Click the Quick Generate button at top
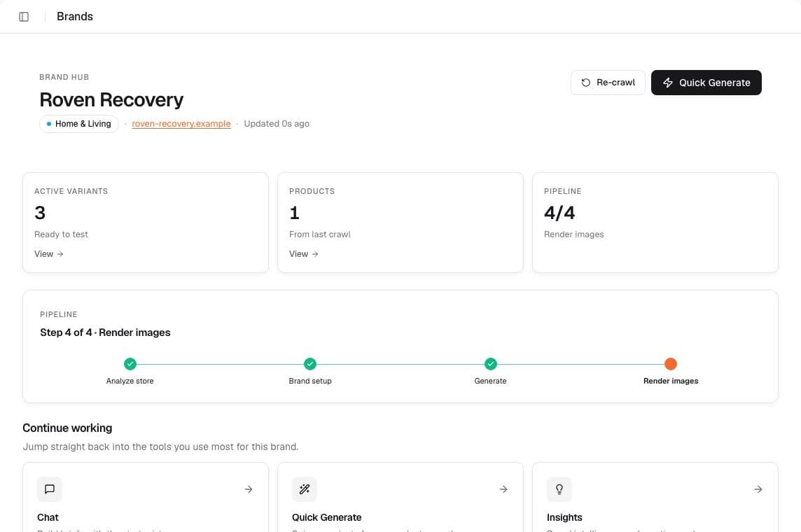801x532 pixels. click(x=706, y=83)
